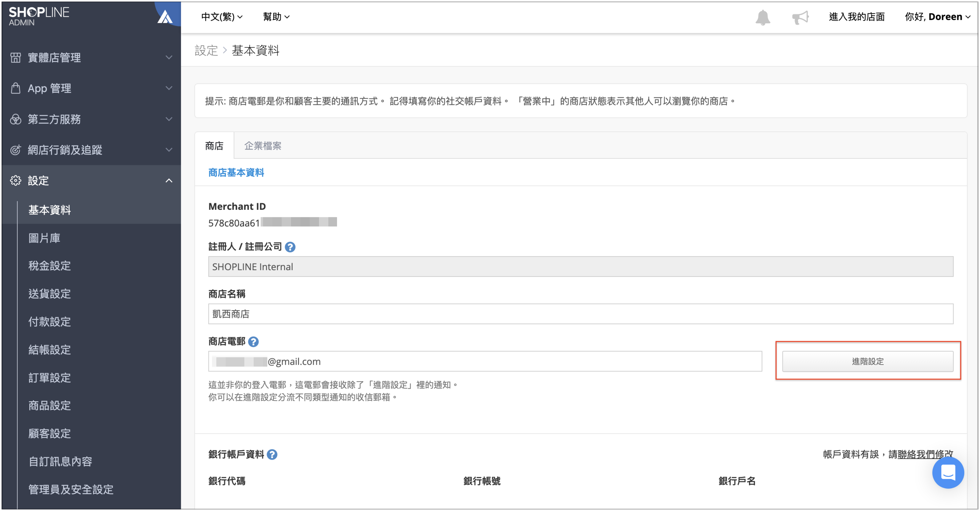980x511 pixels.
Task: Open help tooltip next to 銀行帳戶資料
Action: click(272, 455)
